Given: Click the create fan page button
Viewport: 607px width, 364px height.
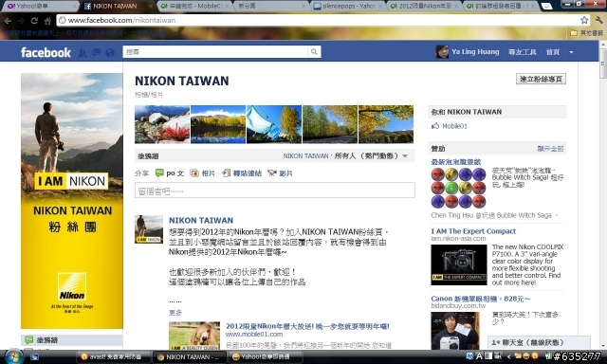Looking at the screenshot, I should pos(541,79).
